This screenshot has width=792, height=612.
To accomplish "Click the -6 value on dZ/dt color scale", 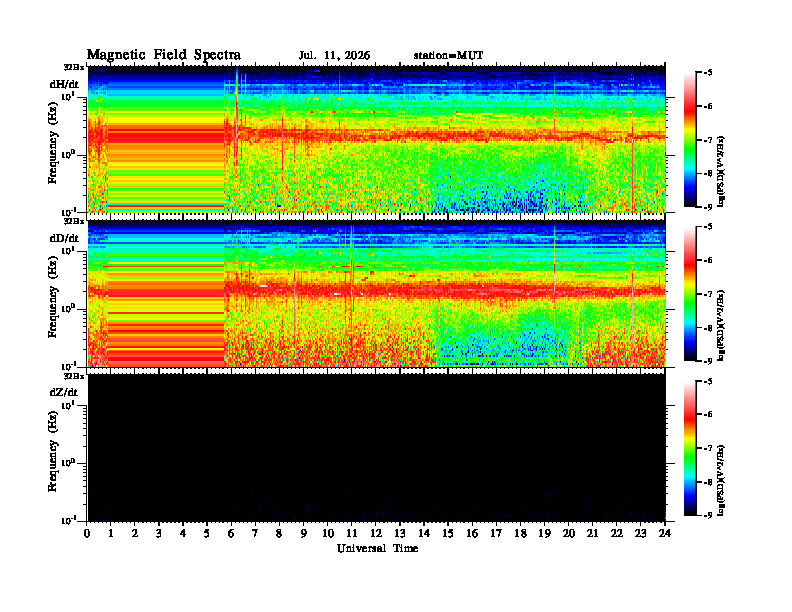I will tap(708, 415).
